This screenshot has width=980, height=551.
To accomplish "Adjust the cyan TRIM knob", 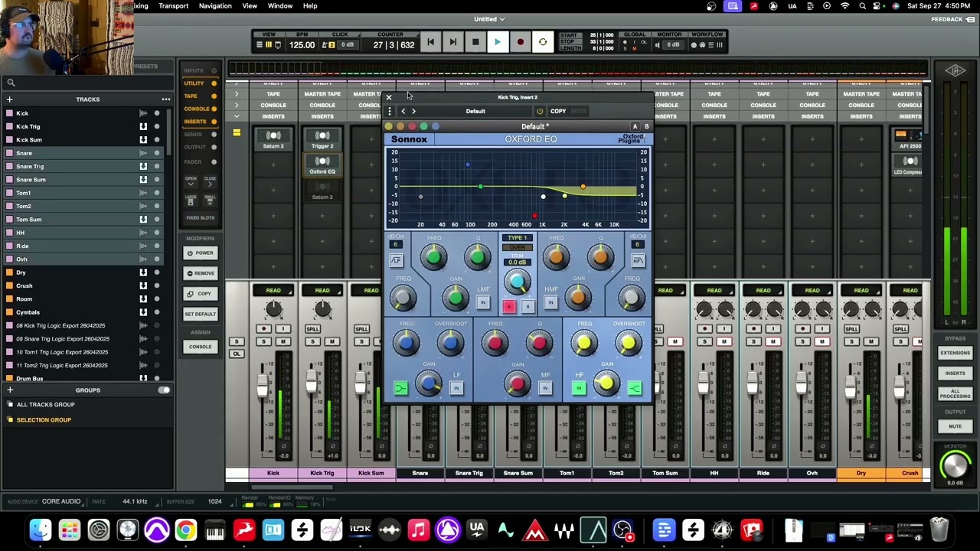I will [x=518, y=282].
